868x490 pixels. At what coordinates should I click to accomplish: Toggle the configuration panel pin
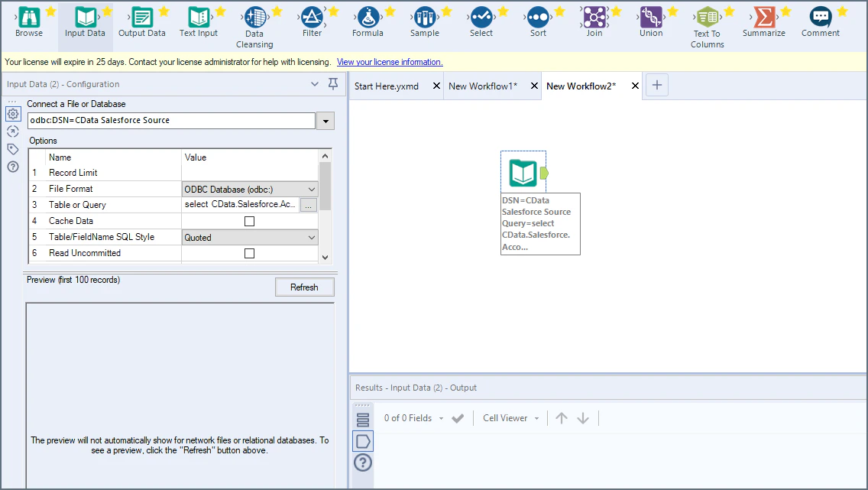pos(332,83)
